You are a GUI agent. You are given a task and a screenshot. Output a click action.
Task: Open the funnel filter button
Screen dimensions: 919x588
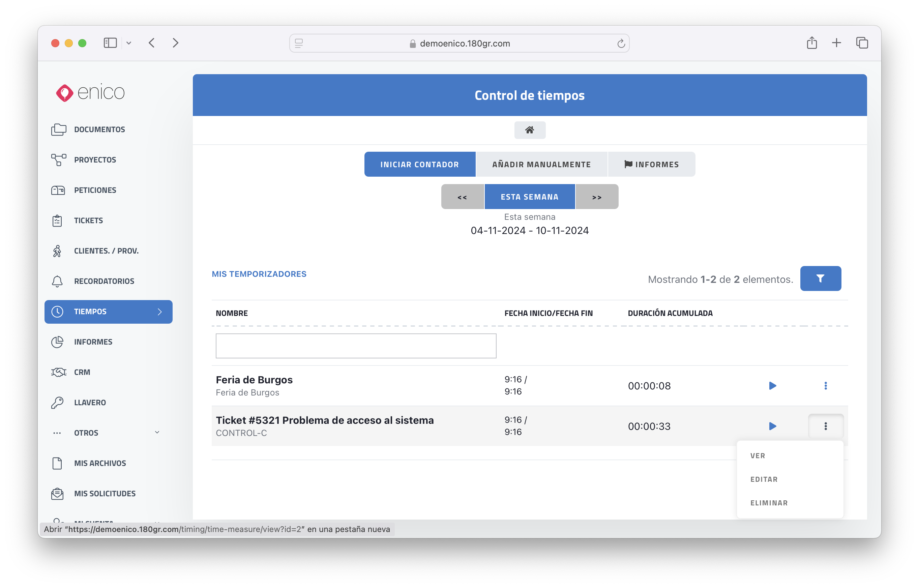click(x=820, y=279)
